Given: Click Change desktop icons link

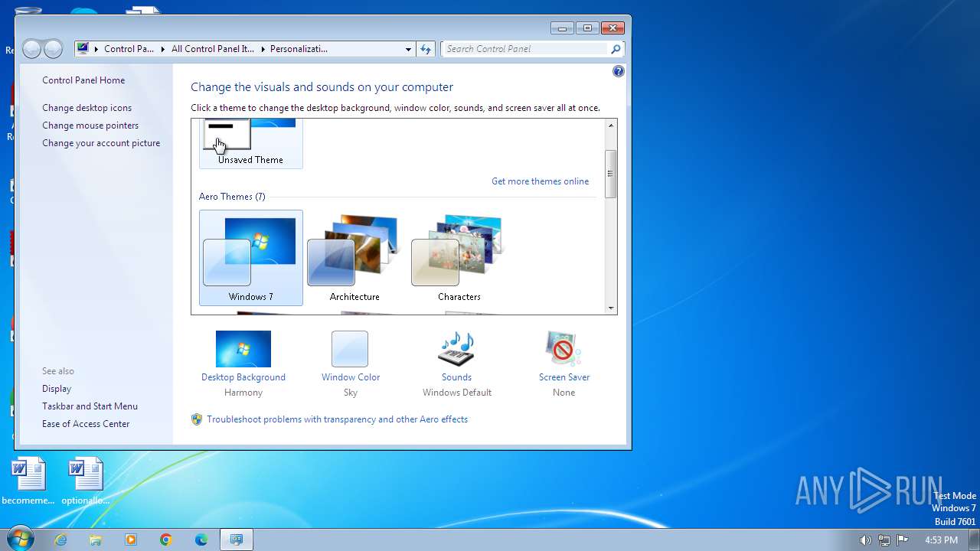Looking at the screenshot, I should point(87,108).
